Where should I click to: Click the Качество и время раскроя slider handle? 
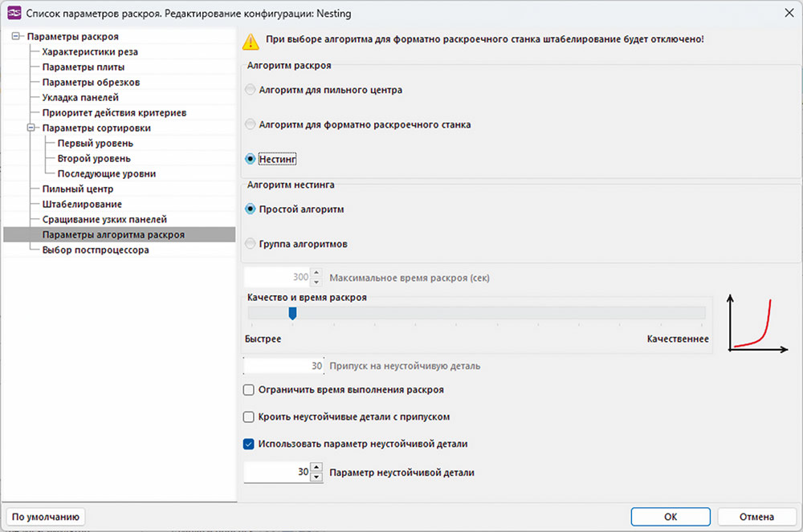tap(292, 313)
